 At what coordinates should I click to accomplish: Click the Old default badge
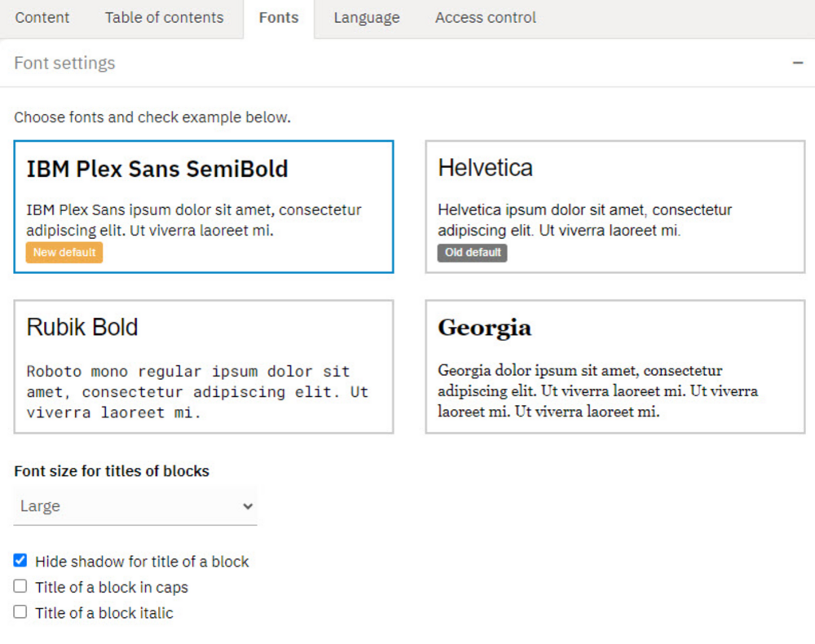472,253
